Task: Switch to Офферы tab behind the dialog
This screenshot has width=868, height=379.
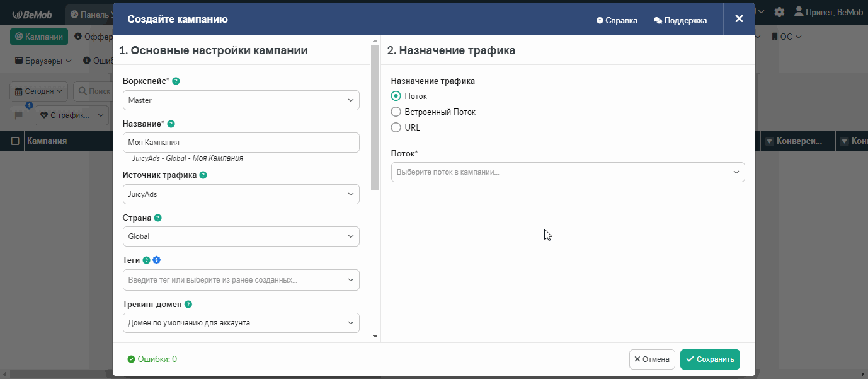Action: coord(93,37)
